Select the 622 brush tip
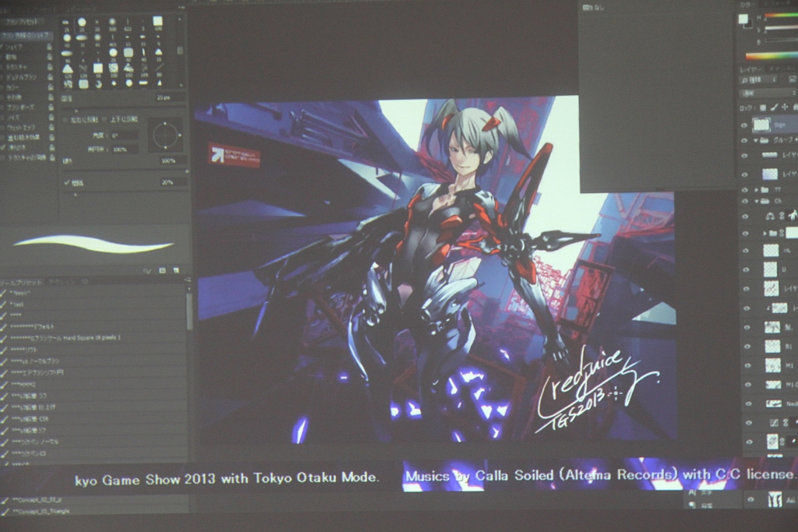 127,24
